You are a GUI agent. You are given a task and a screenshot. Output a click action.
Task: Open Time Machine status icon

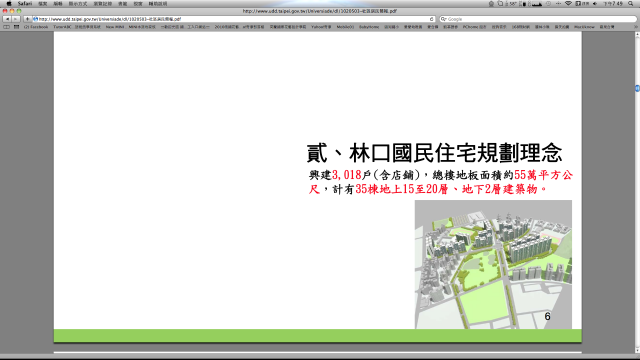[x=548, y=3]
